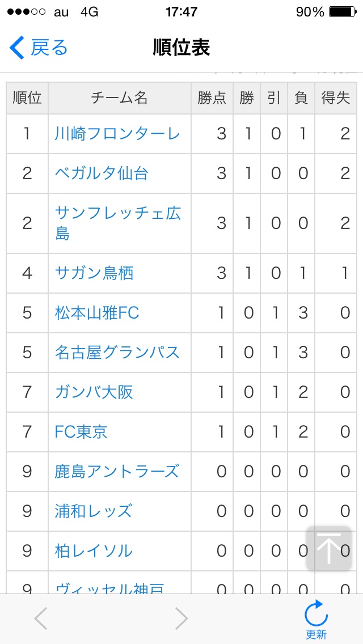
Task: Tap 鹿島アントラーズ team link
Action: coord(117,472)
